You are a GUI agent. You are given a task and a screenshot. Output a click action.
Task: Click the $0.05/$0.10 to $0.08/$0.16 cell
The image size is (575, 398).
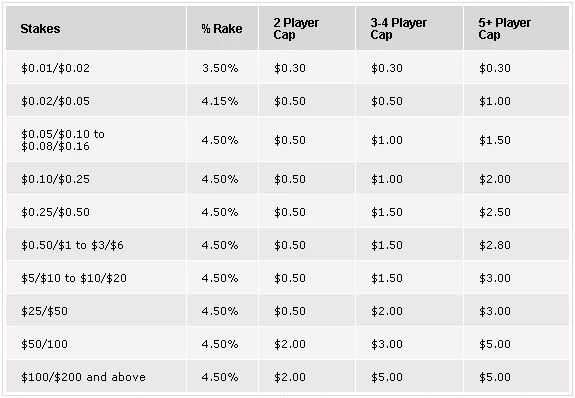[x=96, y=139]
